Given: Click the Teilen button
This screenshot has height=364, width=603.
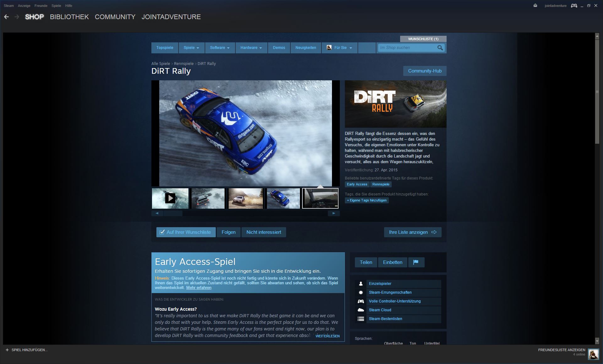Looking at the screenshot, I should [366, 262].
